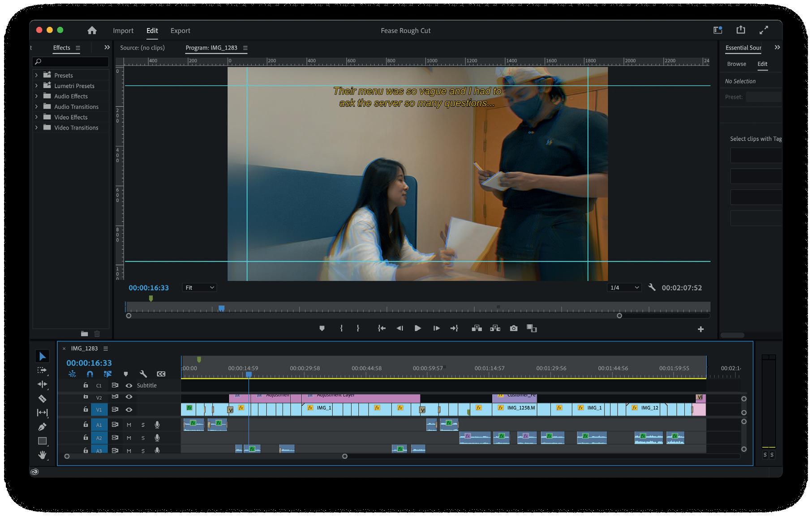Open timeline wrench display settings

tap(143, 374)
